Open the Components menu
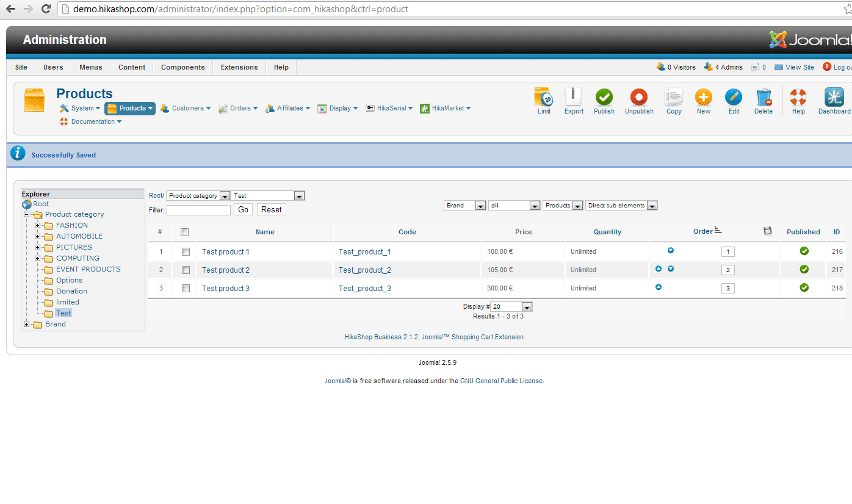Screen dimensions: 852x504 183,67
